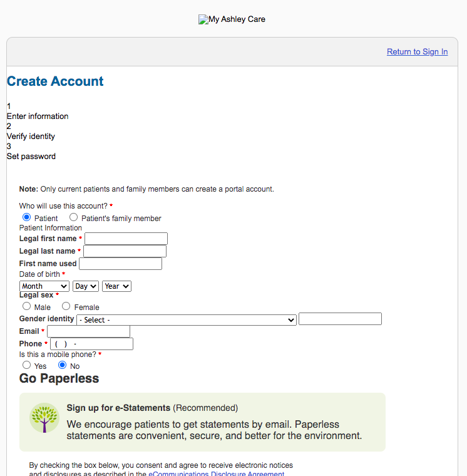The height and width of the screenshot is (476, 467).
Task: Choose No for mobile phone question
Action: [x=62, y=365]
